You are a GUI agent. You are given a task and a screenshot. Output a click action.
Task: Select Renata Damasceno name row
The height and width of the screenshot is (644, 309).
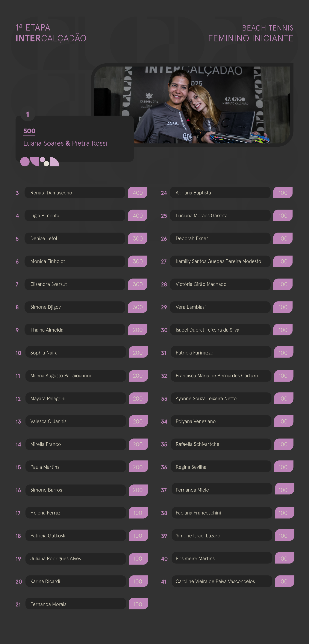[x=75, y=192]
